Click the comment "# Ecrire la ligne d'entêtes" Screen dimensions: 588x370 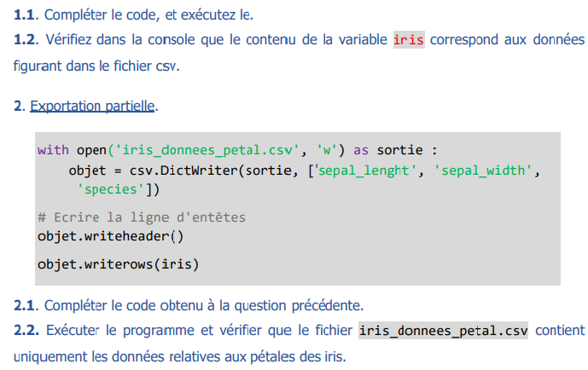[142, 217]
